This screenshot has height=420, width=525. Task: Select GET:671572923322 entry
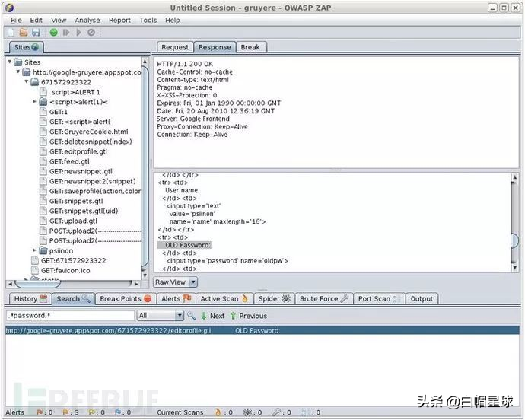point(68,260)
